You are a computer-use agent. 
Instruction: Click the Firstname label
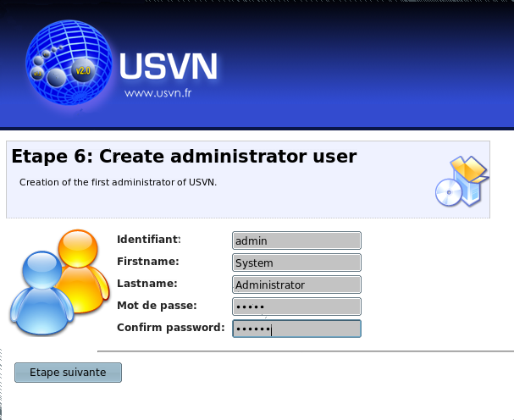pyautogui.click(x=146, y=262)
